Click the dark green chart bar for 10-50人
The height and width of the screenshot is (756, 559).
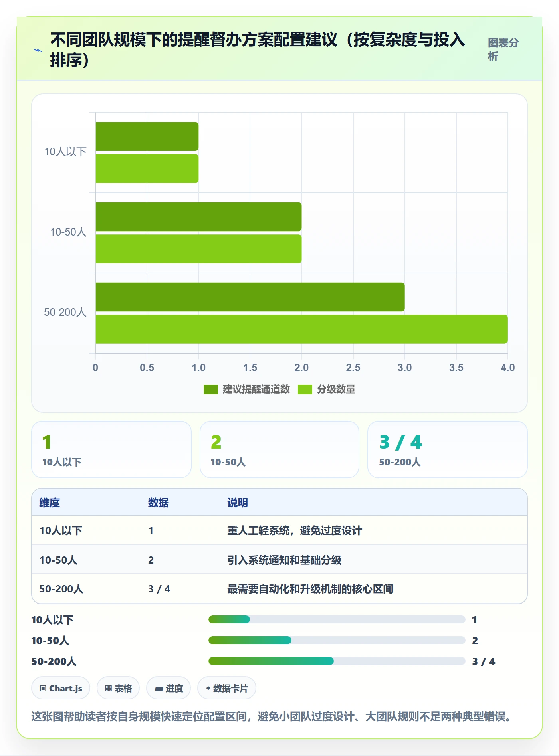pyautogui.click(x=198, y=217)
